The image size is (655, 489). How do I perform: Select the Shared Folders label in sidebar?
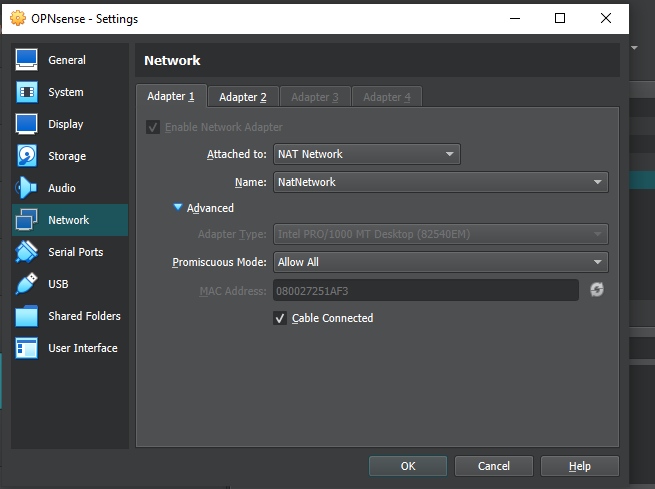tap(84, 316)
